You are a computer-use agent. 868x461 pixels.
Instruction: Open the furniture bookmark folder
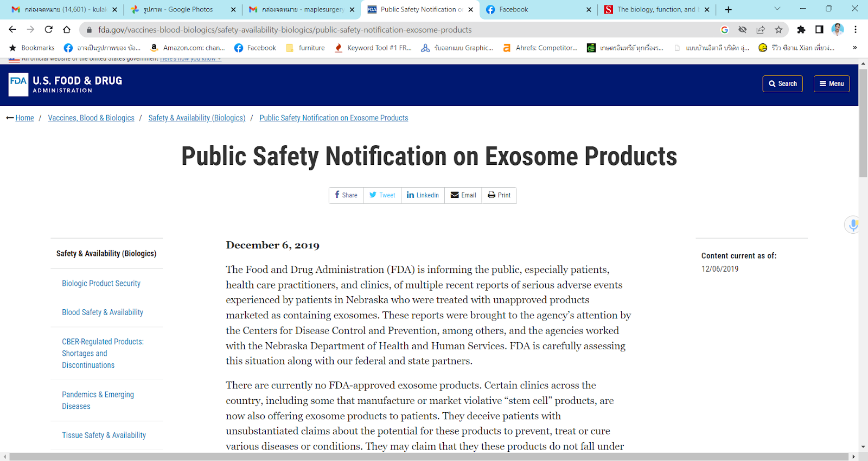point(305,48)
